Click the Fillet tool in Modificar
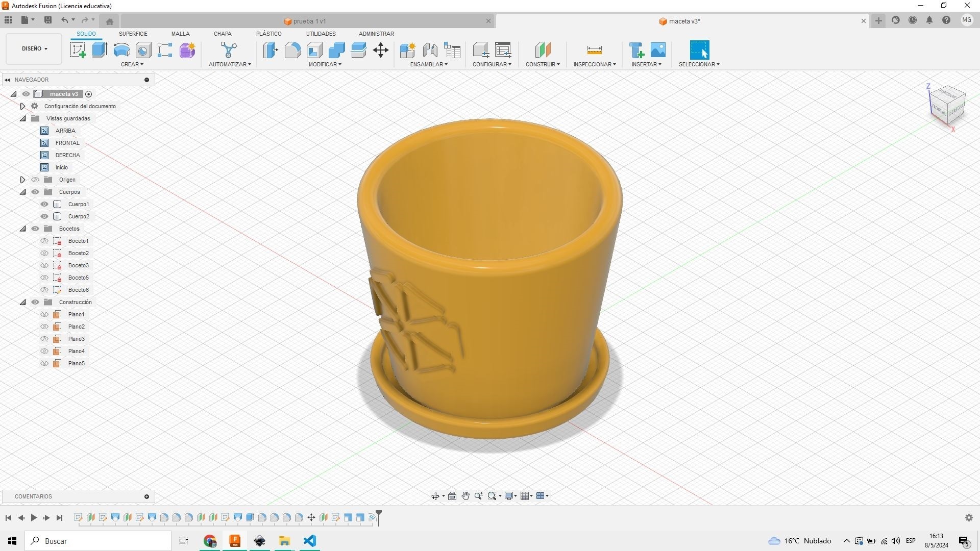 pyautogui.click(x=292, y=50)
